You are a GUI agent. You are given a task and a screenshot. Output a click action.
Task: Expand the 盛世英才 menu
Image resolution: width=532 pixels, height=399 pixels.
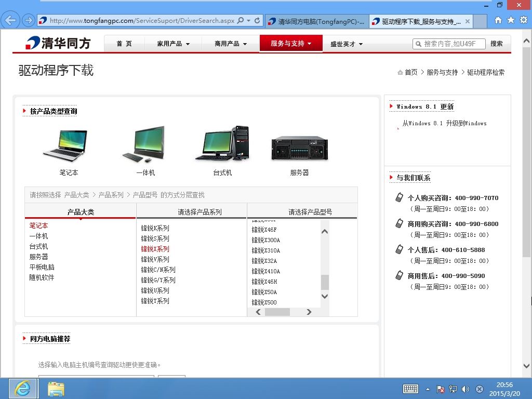pos(347,44)
